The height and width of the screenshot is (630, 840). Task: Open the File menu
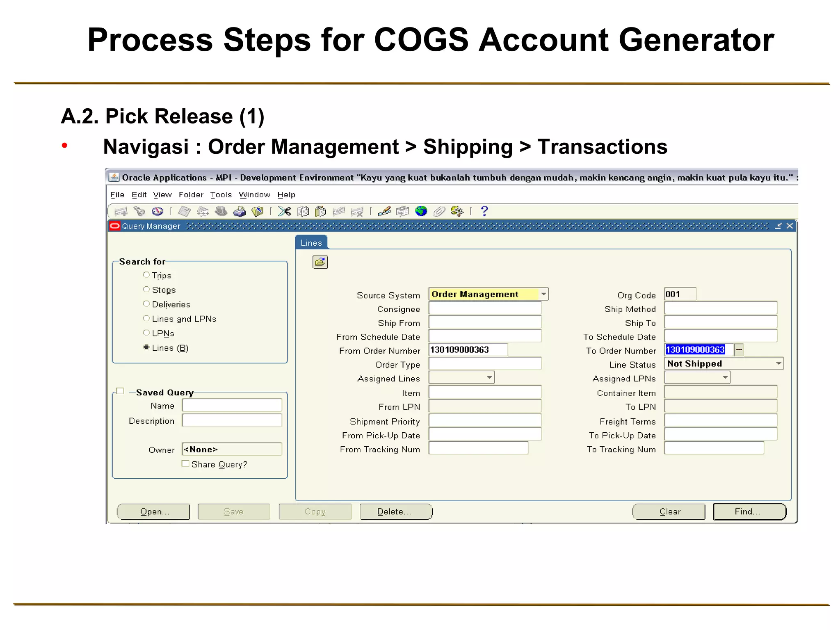coord(117,195)
